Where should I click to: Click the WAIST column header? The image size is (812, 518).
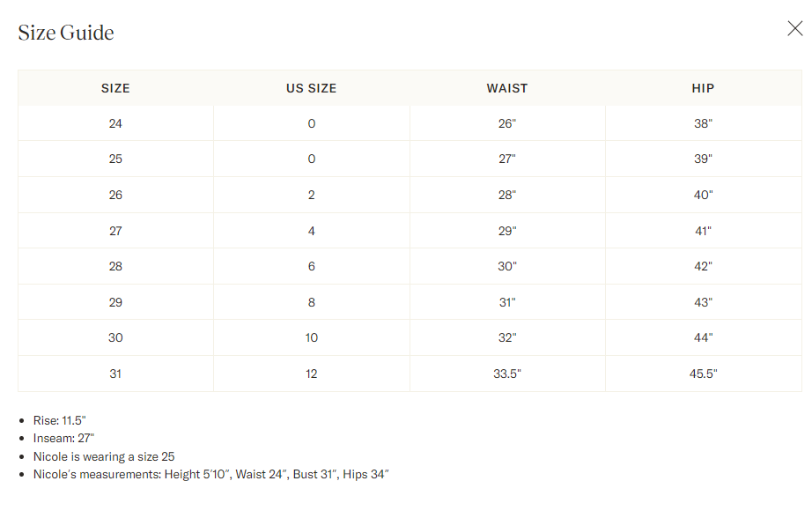[x=507, y=89]
